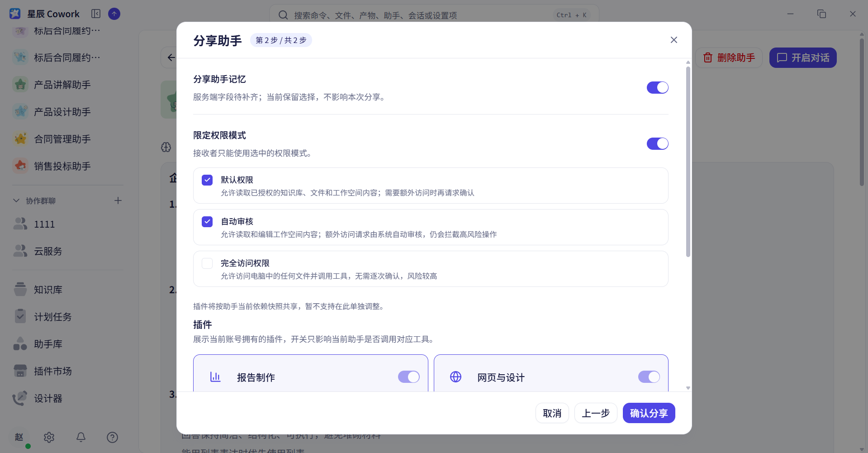Turn off the 限定权限模式 switch
Viewport: 868px width, 453px height.
(657, 143)
